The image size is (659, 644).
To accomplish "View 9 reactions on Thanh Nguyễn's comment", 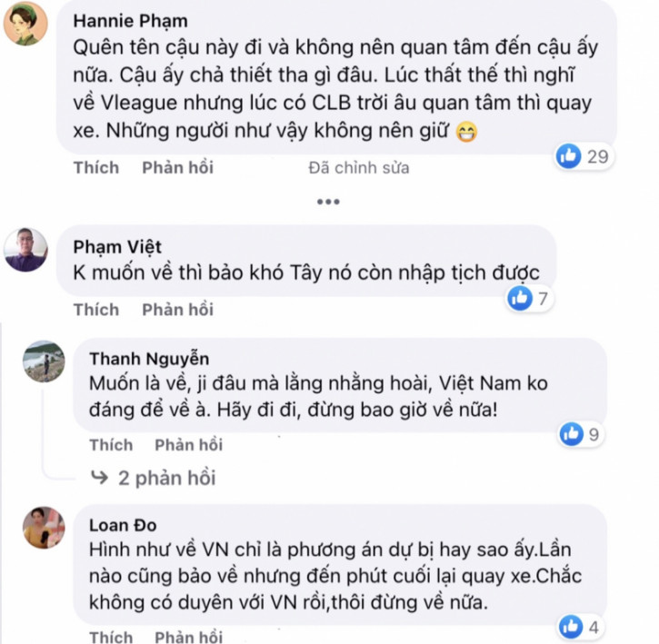I will pyautogui.click(x=581, y=434).
